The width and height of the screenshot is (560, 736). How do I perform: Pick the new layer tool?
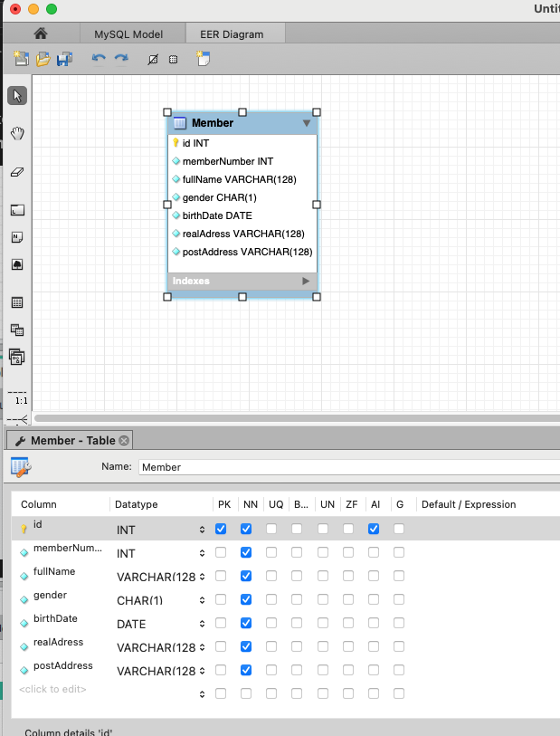tap(17, 210)
